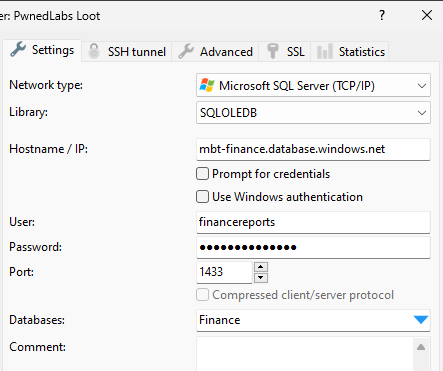The height and width of the screenshot is (371, 443).
Task: Open the Statistics tab
Action: [x=350, y=52]
